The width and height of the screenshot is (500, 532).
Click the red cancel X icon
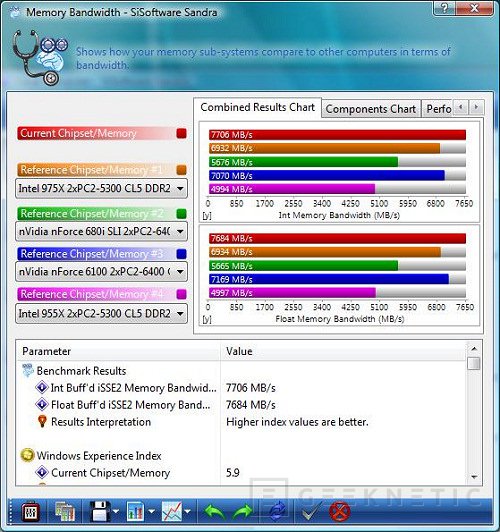340,512
